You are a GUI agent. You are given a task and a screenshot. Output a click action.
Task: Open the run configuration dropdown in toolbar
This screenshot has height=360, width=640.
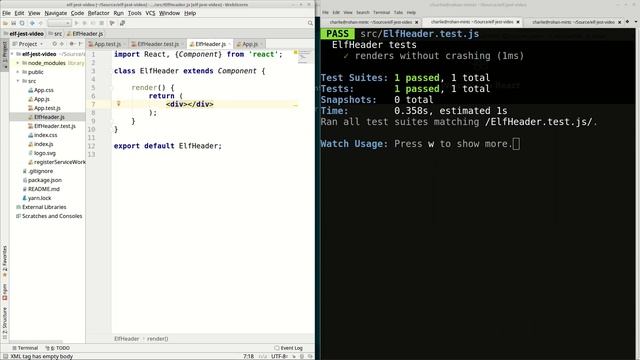(x=59, y=23)
